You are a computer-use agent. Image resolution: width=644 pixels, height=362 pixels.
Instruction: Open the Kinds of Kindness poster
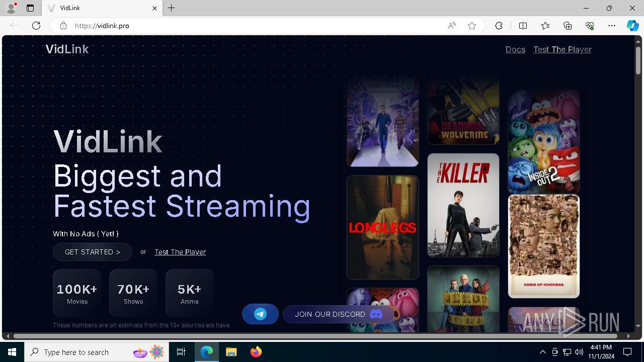(544, 246)
